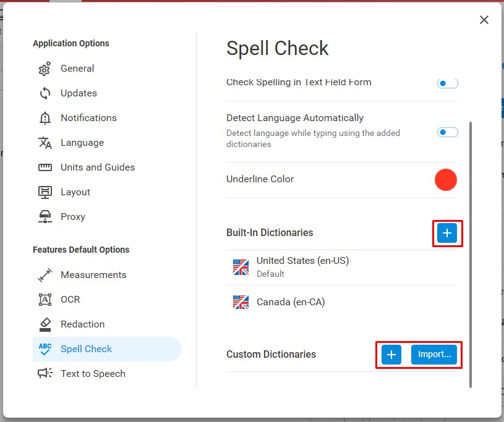This screenshot has width=504, height=422.
Task: Click the Built-In Dictionaries heading
Action: 270,233
